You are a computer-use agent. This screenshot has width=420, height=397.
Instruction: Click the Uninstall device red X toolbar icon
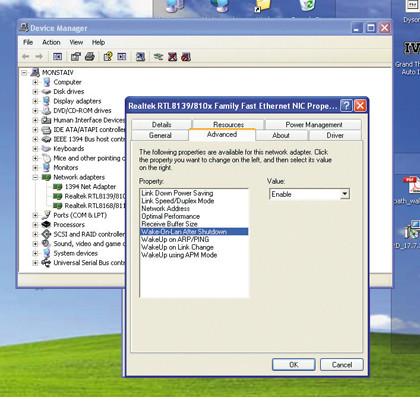pyautogui.click(x=172, y=57)
